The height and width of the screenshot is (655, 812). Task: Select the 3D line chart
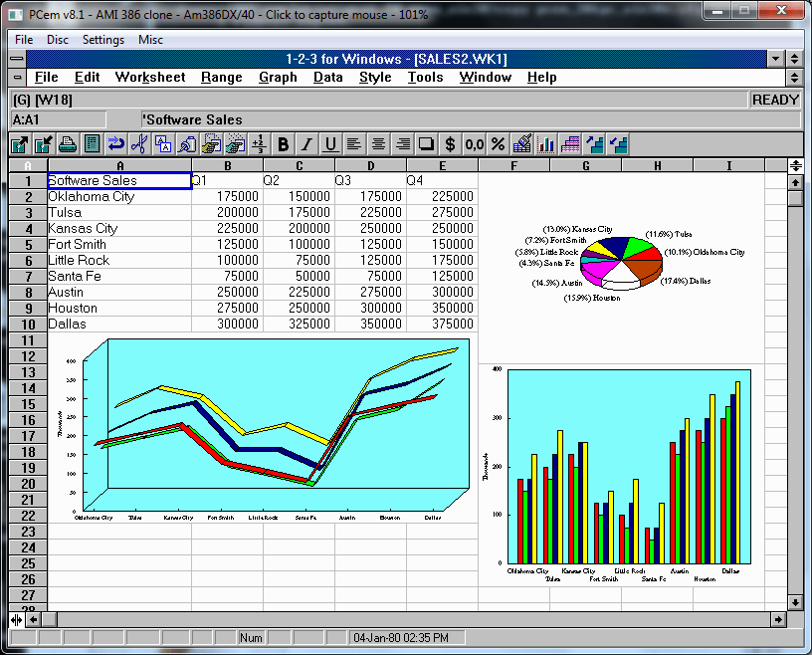click(264, 428)
